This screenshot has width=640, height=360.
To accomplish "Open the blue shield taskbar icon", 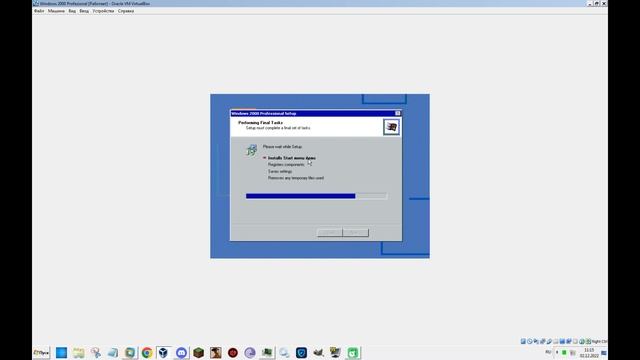I will (301, 352).
